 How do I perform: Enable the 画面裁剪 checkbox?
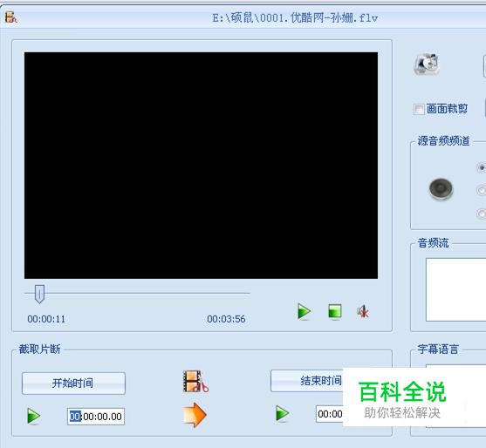click(x=419, y=109)
